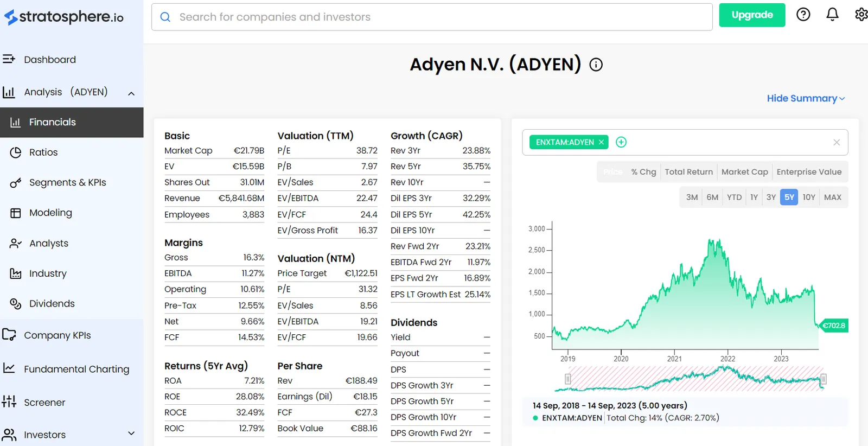Click the Upgrade button
The width and height of the screenshot is (868, 446).
(752, 15)
